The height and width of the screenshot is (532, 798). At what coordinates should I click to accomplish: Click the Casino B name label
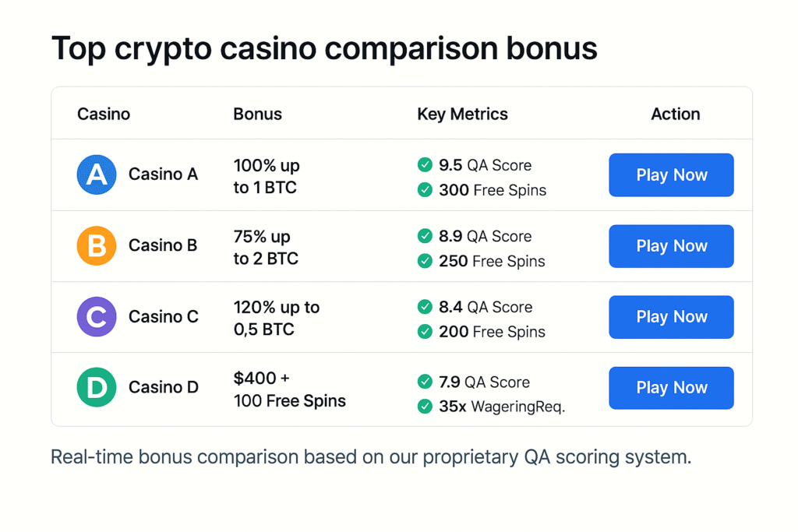click(163, 245)
